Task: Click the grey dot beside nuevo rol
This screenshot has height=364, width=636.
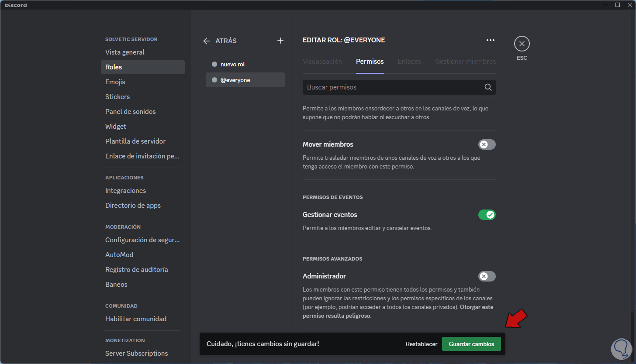Action: [214, 64]
